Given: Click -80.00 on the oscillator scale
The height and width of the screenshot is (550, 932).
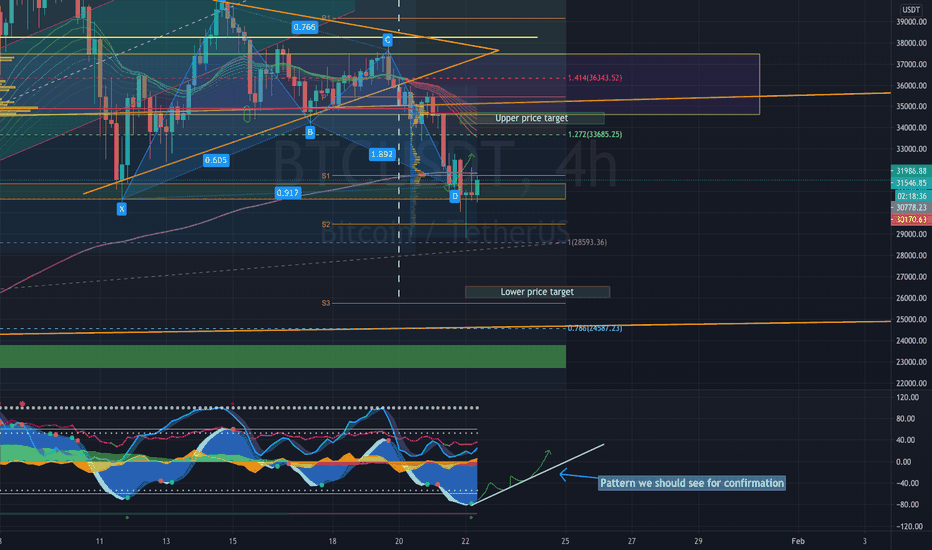Looking at the screenshot, I should point(907,505).
